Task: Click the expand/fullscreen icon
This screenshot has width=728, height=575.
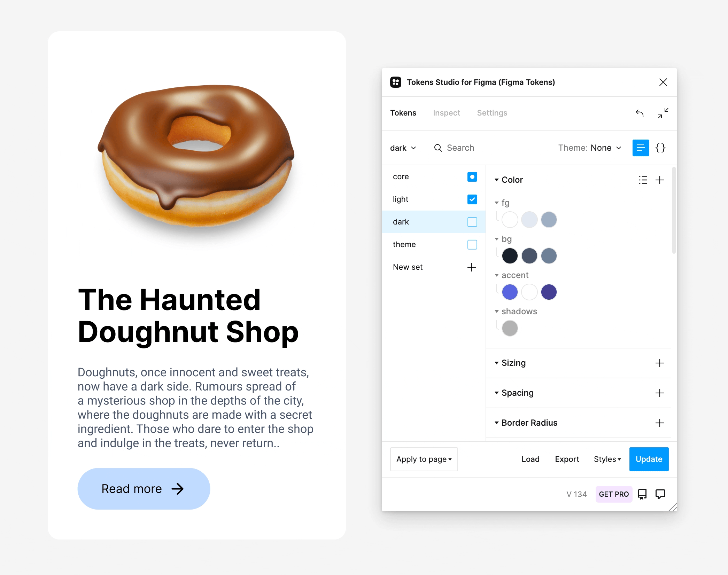Action: pyautogui.click(x=663, y=113)
